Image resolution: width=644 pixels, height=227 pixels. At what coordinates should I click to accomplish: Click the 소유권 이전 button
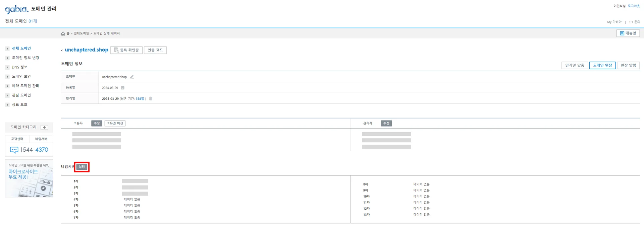[115, 123]
